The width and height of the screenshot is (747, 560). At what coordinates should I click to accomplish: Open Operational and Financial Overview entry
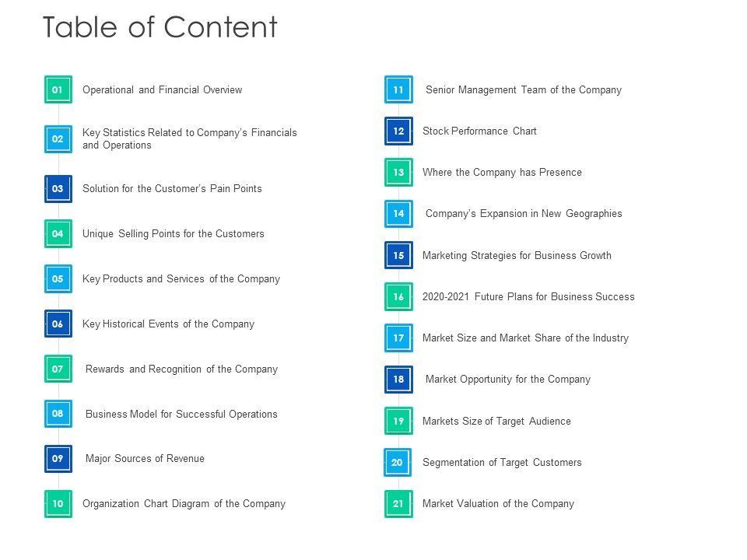click(x=162, y=90)
